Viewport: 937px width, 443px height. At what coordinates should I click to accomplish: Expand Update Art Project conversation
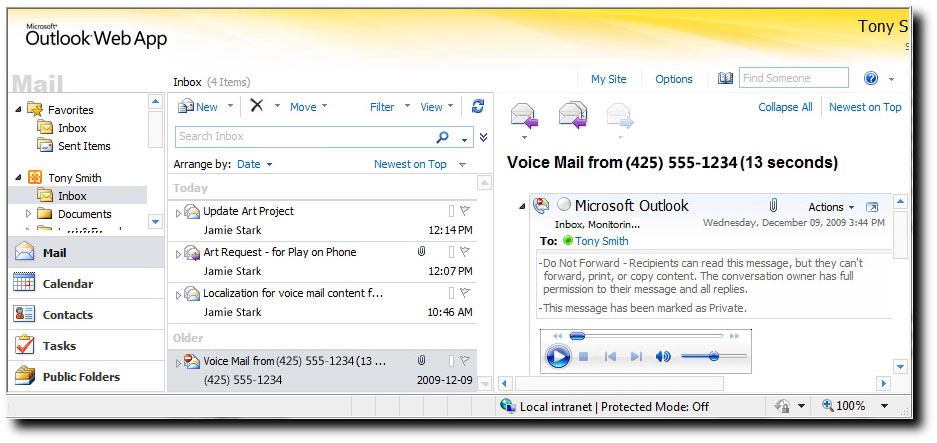coord(178,212)
